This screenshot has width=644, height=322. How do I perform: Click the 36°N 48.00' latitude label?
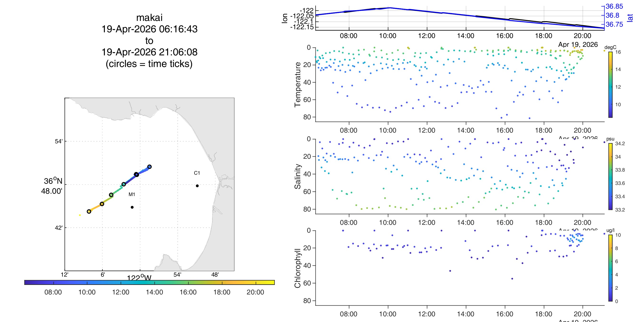52,186
